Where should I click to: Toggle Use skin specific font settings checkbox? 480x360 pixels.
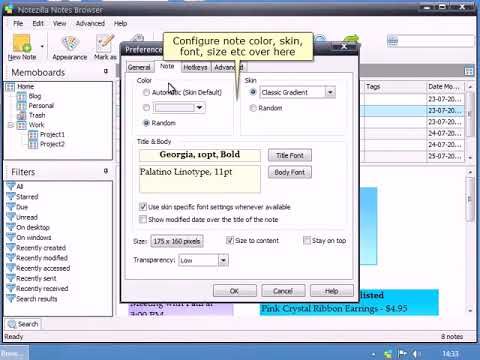click(143, 207)
